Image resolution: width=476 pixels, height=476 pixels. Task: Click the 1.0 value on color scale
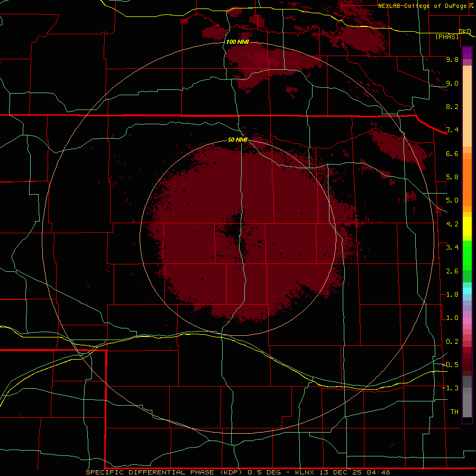(452, 318)
